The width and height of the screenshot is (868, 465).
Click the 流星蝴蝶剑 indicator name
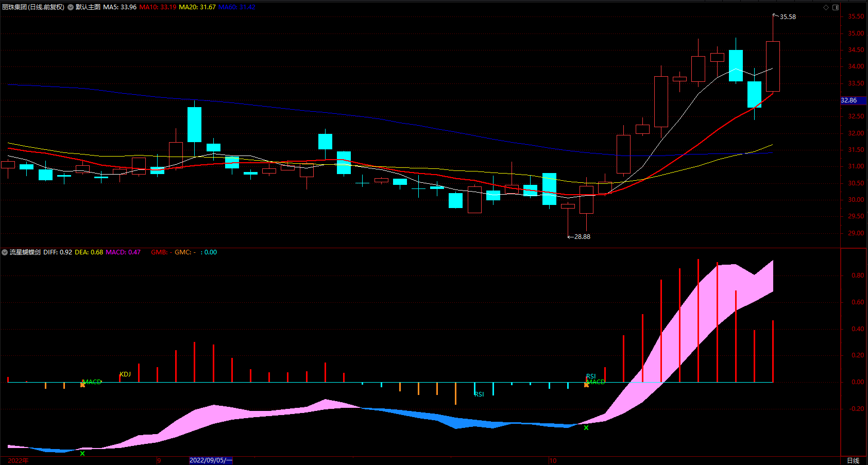point(25,252)
